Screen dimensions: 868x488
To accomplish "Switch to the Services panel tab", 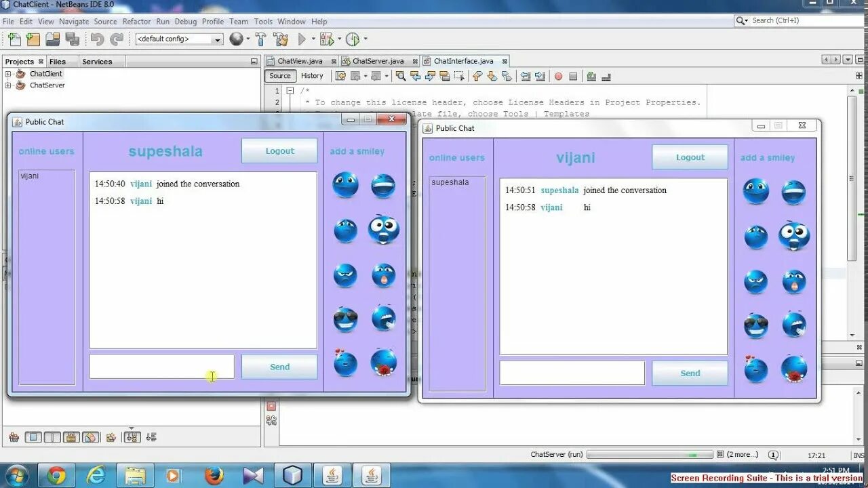I will click(97, 62).
